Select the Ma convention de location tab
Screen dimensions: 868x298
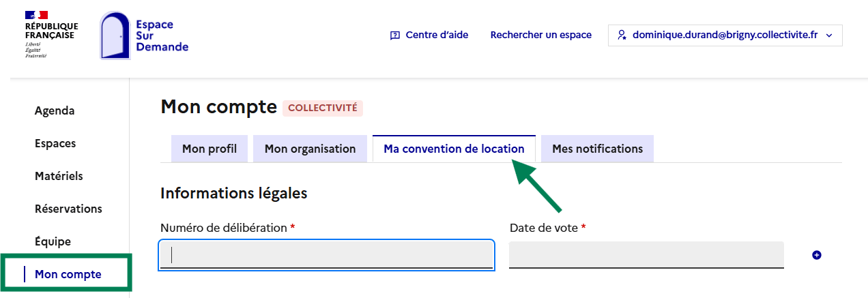(x=454, y=149)
